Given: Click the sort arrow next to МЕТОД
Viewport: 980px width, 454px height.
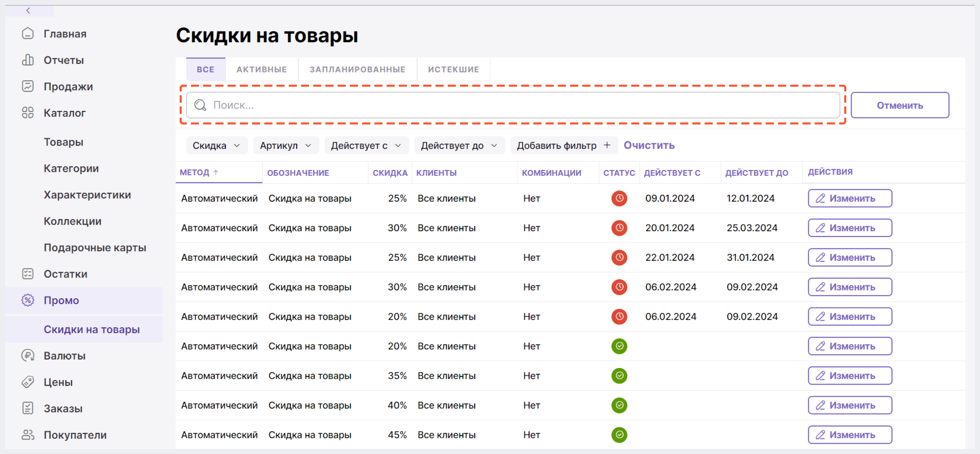Looking at the screenshot, I should tap(216, 173).
